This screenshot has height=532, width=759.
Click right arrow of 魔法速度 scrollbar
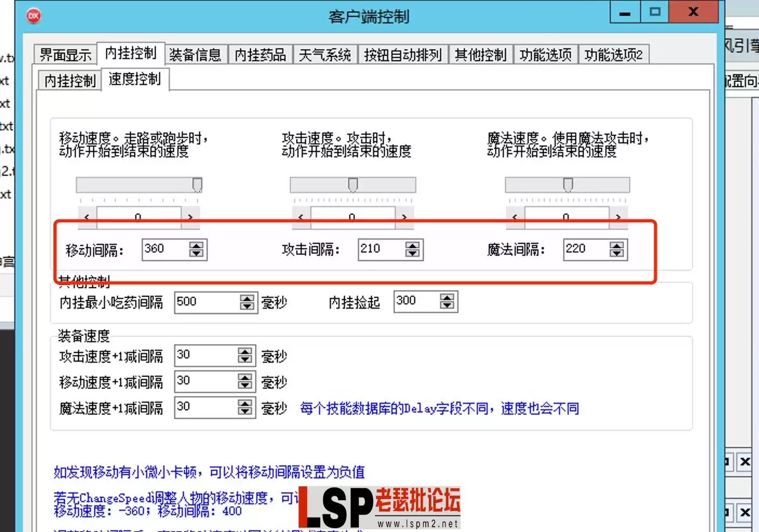[618, 217]
